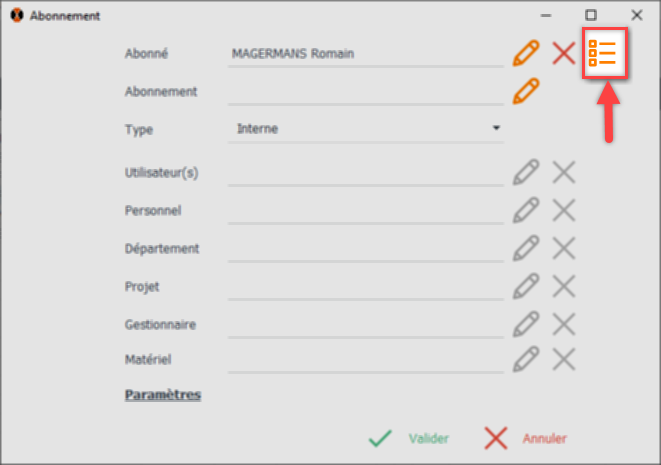The height and width of the screenshot is (465, 661).
Task: Clear the Projet field
Action: 564,286
